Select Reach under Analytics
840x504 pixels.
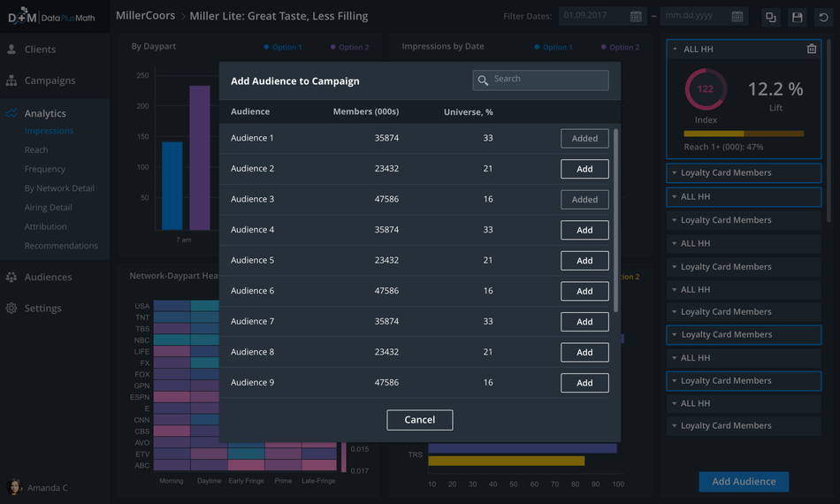click(x=36, y=150)
